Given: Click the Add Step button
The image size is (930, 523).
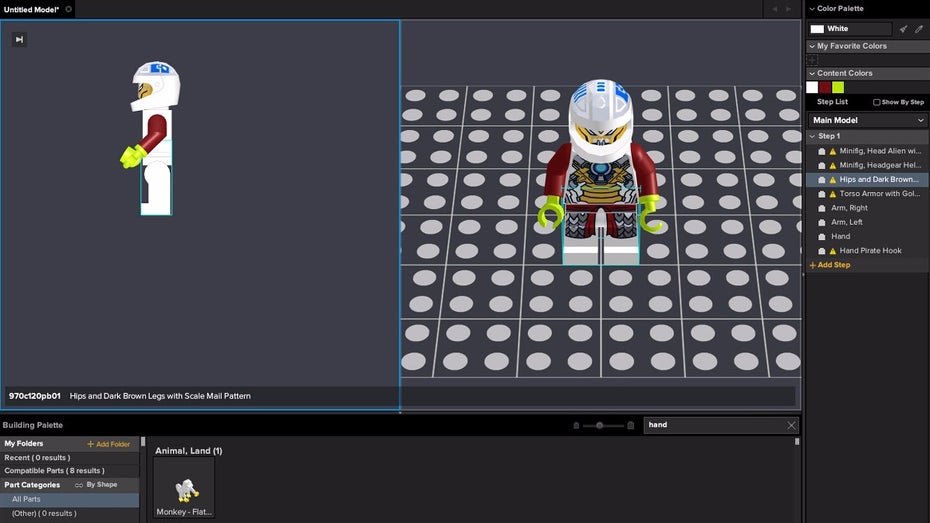Looking at the screenshot, I should [x=830, y=265].
